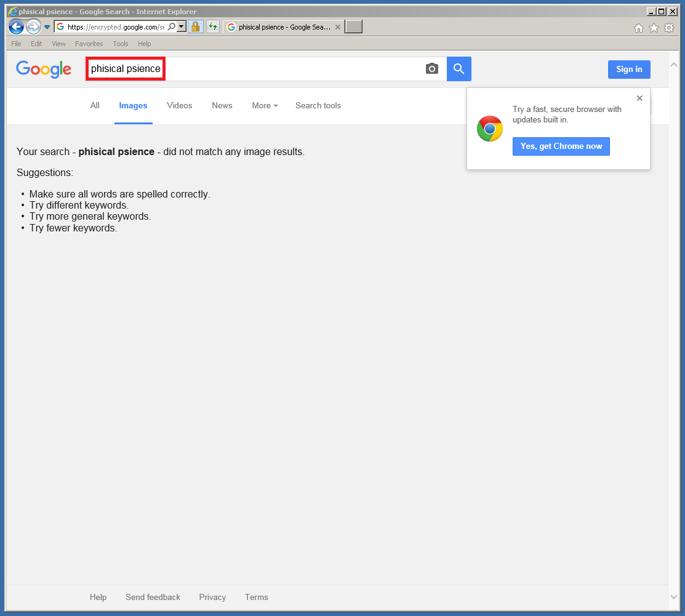Click the bold 'phisical psience' text in message

pyautogui.click(x=116, y=151)
